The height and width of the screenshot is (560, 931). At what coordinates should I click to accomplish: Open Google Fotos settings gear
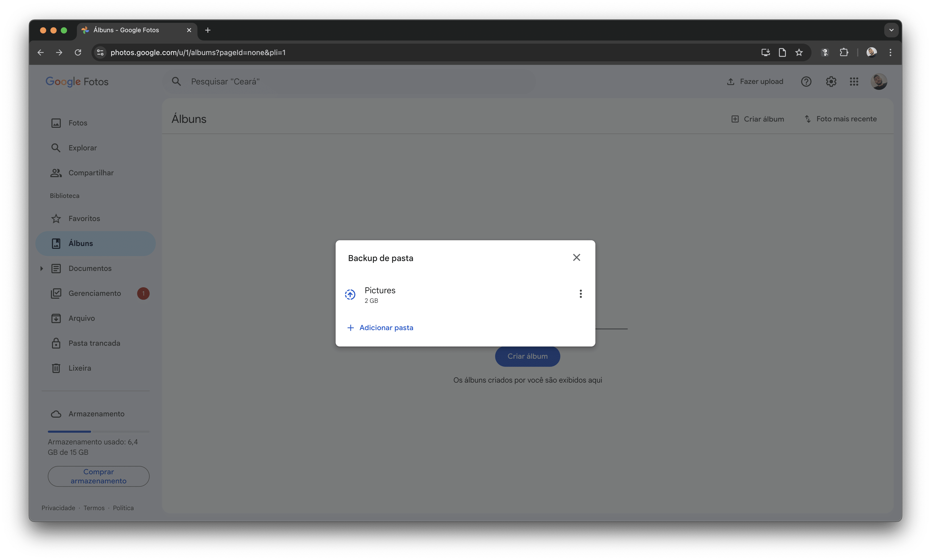pos(831,82)
